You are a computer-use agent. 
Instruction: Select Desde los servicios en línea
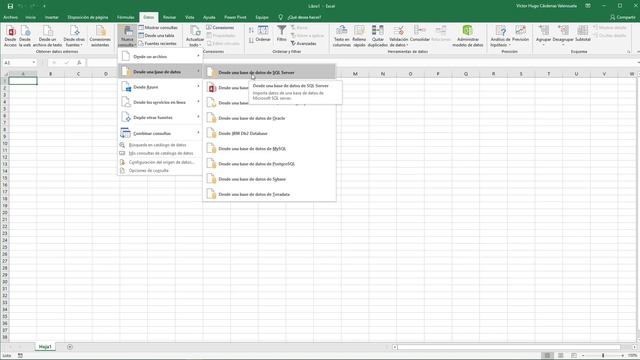160,102
